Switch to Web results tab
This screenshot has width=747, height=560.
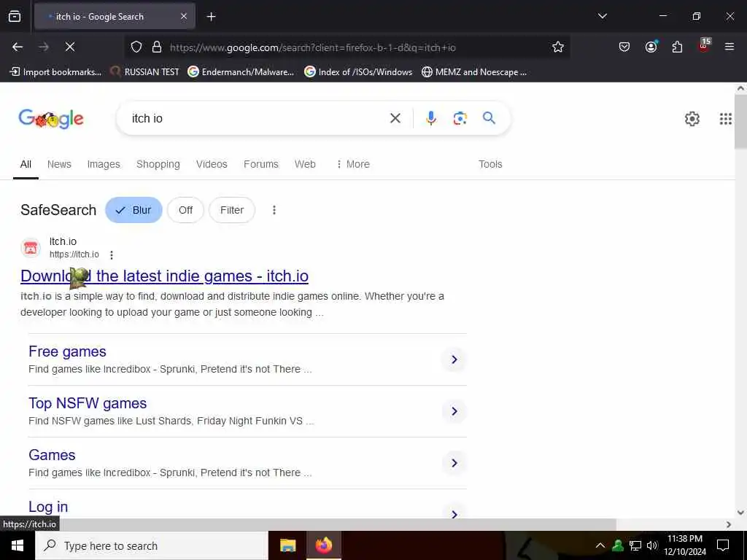tap(305, 164)
